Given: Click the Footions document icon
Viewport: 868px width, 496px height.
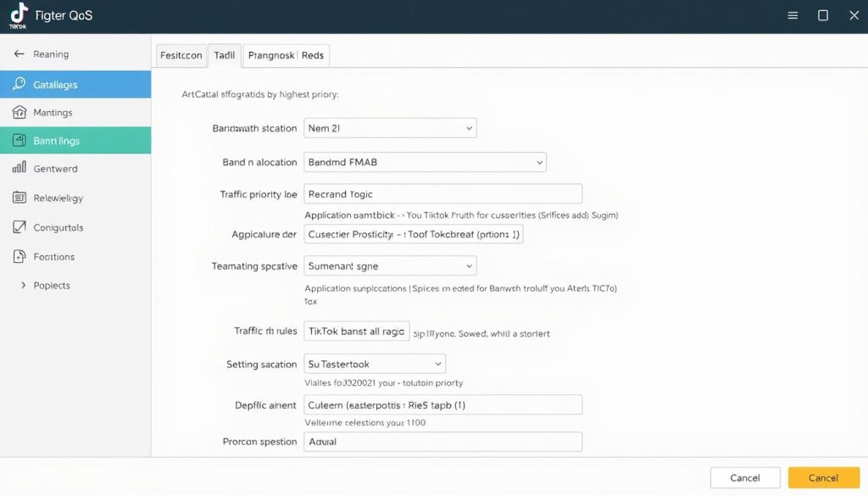Looking at the screenshot, I should coord(19,256).
